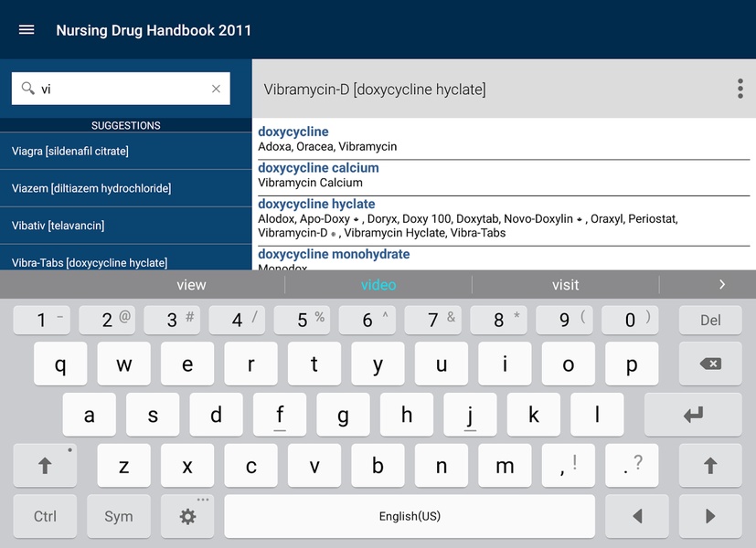Tap the Del key

710,320
